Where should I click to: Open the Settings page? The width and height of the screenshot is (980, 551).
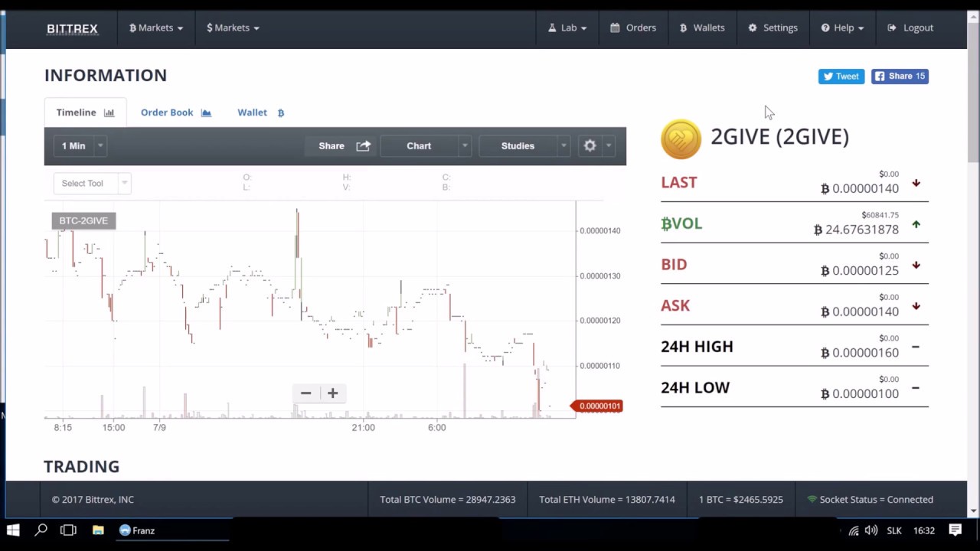pos(773,28)
